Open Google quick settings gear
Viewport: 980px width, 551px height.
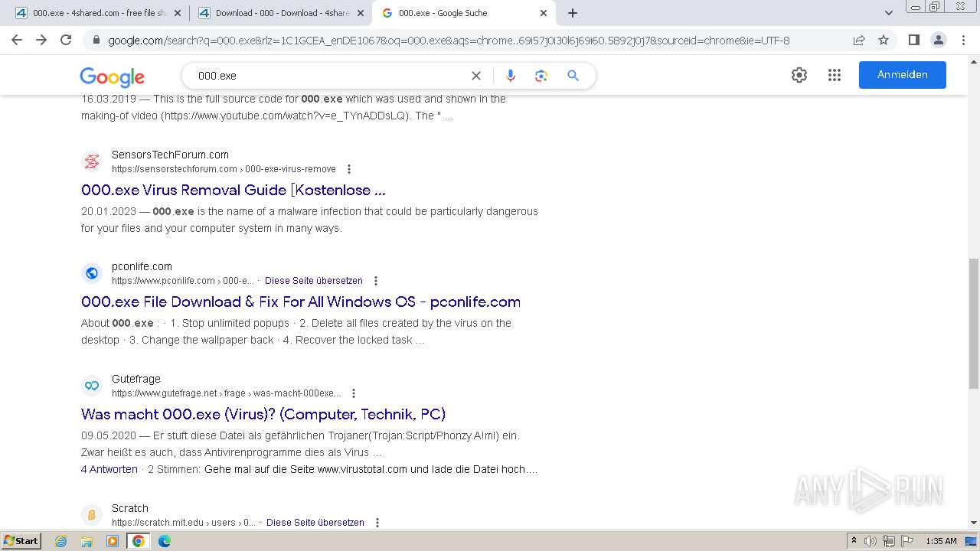[x=799, y=75]
